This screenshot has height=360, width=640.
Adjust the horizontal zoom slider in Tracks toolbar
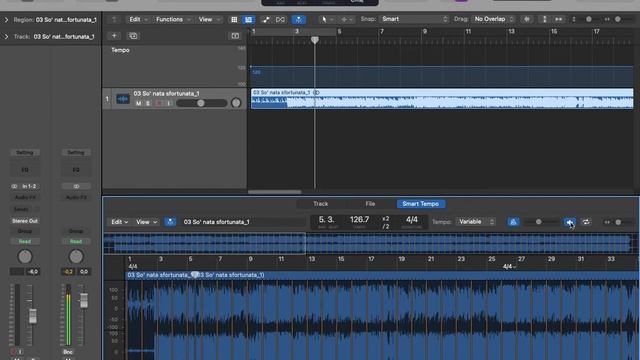coord(618,19)
